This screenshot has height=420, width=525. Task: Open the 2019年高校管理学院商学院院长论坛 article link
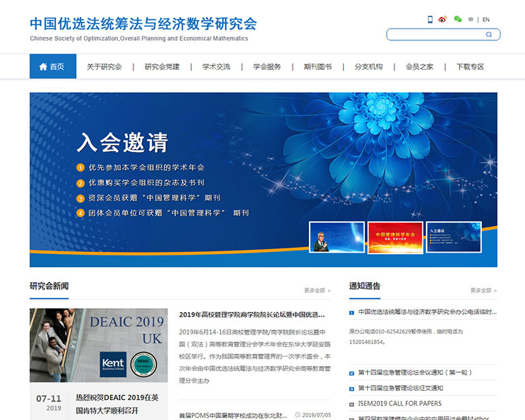coord(254,315)
